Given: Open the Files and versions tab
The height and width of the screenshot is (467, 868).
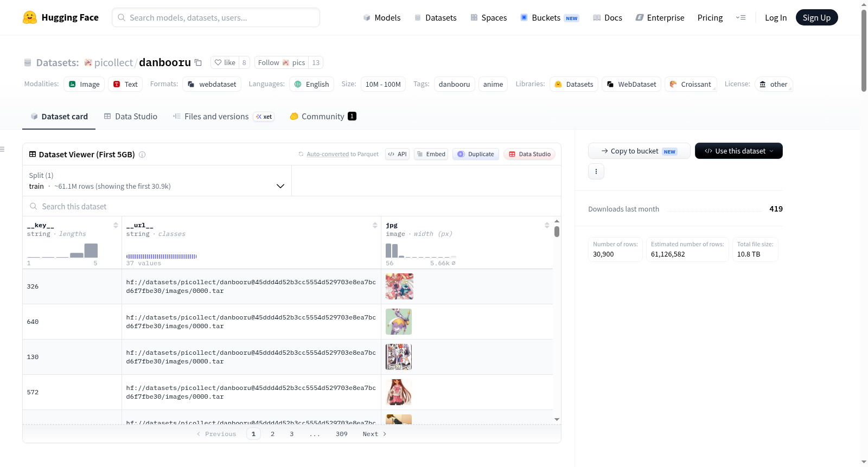Looking at the screenshot, I should point(224,116).
